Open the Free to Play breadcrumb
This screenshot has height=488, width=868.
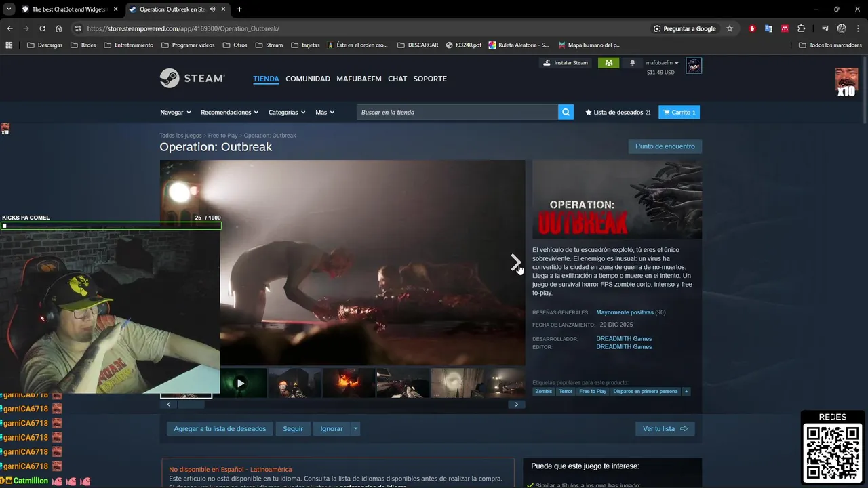(x=223, y=136)
